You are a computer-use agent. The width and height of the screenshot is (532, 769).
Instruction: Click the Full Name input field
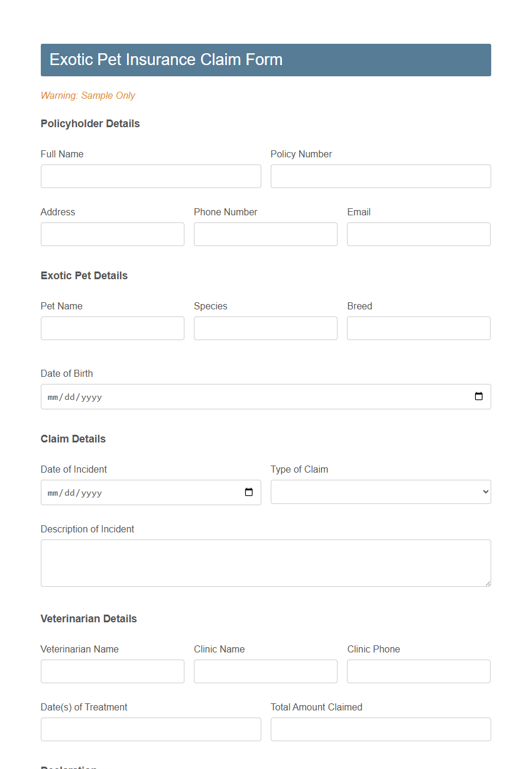[151, 176]
